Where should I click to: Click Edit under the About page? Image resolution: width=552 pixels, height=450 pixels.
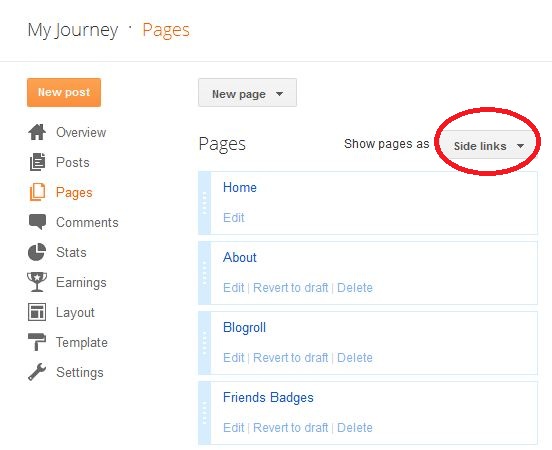tap(234, 288)
